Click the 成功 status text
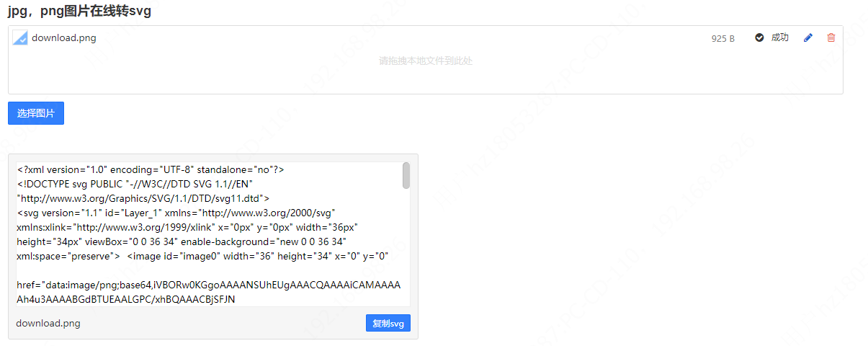This screenshot has width=868, height=346. [779, 38]
